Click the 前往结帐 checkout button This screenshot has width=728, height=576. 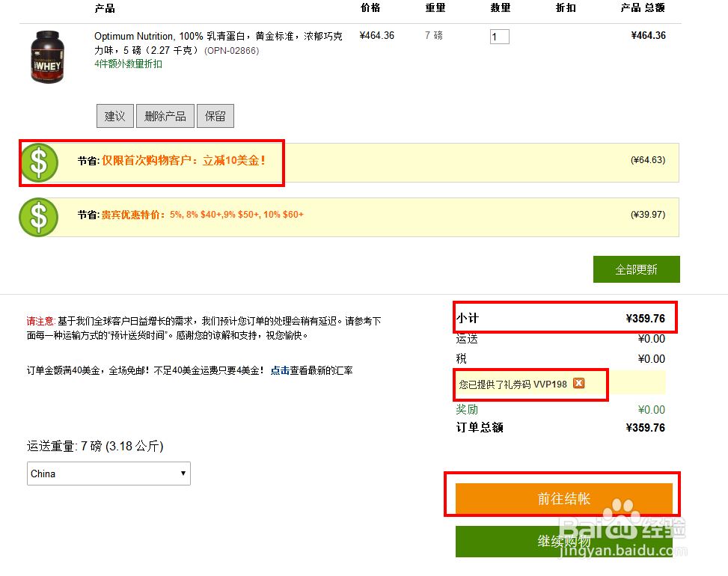tap(563, 498)
